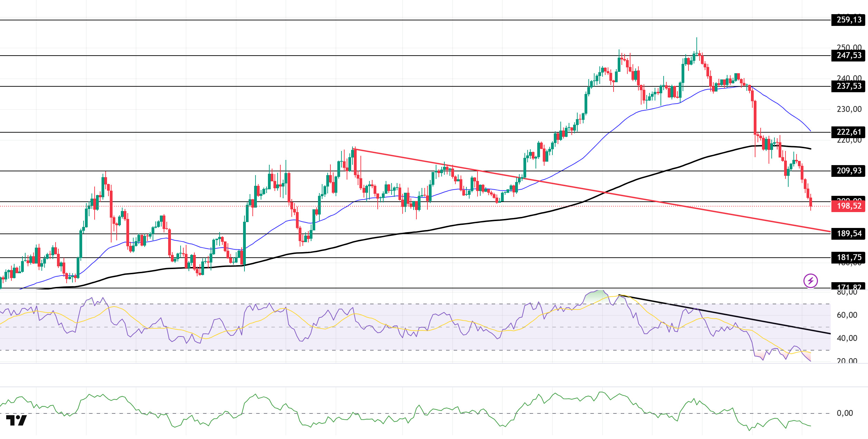Click the blue moving average line end

pyautogui.click(x=810, y=130)
